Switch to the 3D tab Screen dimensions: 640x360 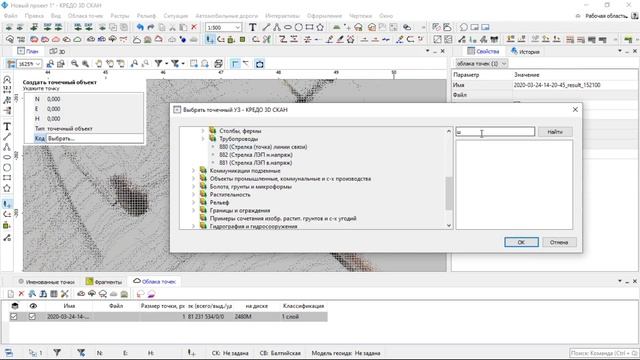pos(58,51)
